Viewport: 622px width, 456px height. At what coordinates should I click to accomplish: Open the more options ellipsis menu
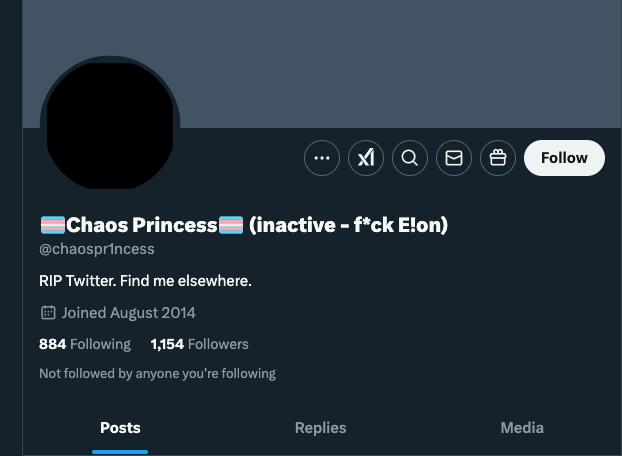[x=321, y=158]
